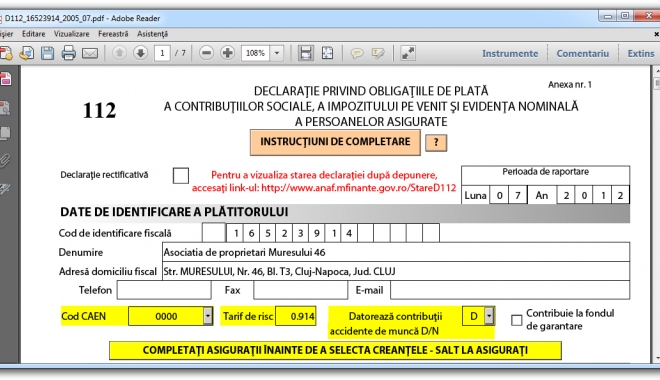Click the empty first fiscal code cell
This screenshot has width=660, height=380.
coord(214,233)
